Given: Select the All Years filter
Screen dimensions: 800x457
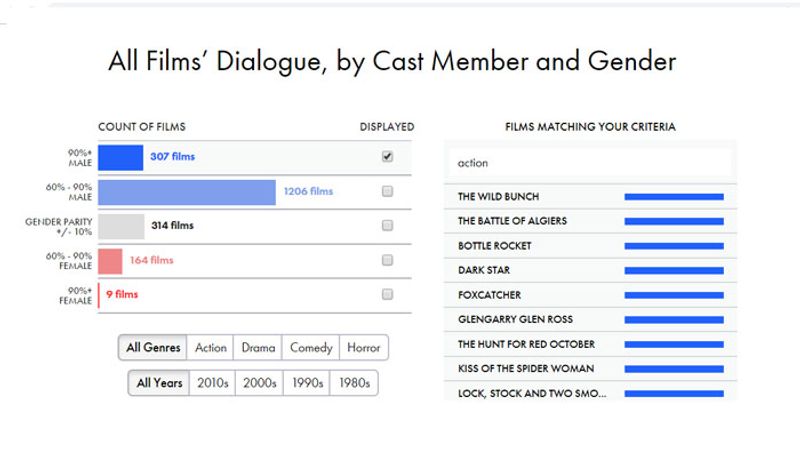Looking at the screenshot, I should pyautogui.click(x=159, y=383).
